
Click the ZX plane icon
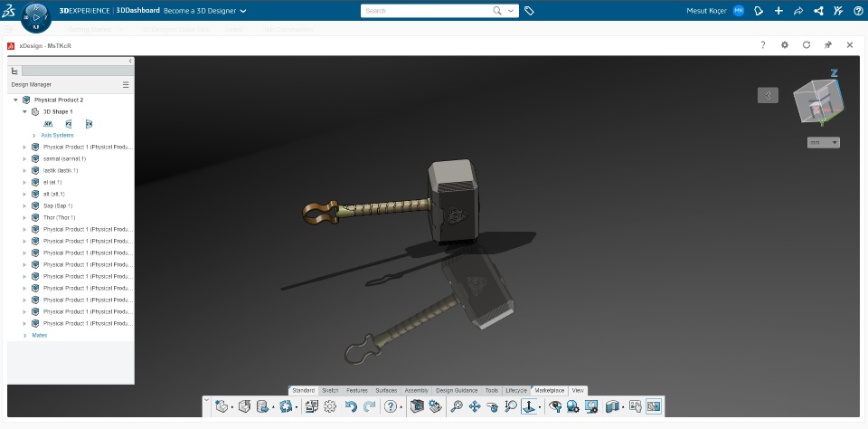tap(89, 124)
